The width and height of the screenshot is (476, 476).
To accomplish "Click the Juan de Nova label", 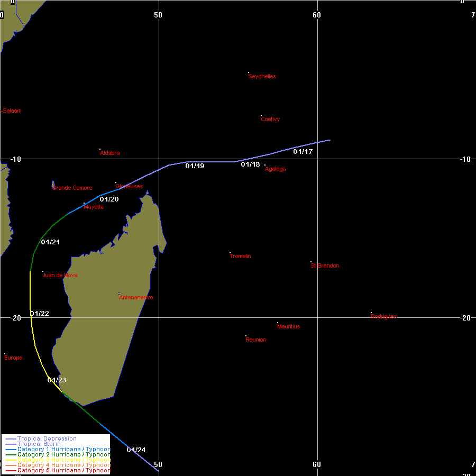I will pos(60,275).
